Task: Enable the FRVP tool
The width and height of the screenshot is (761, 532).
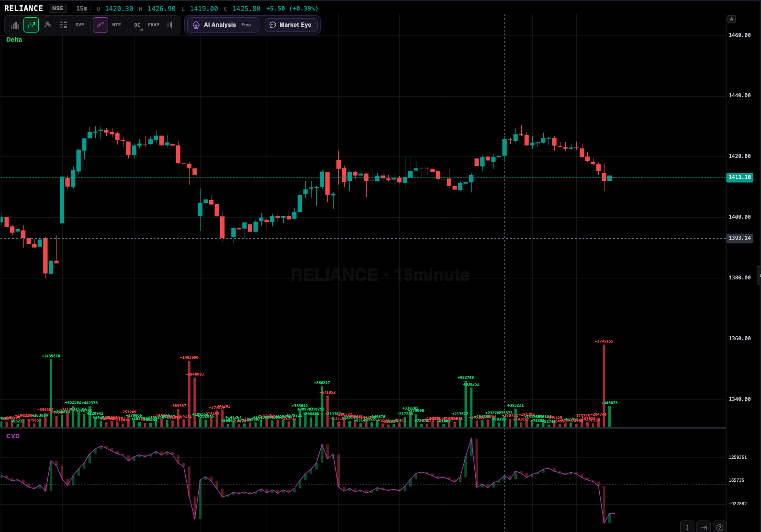Action: click(x=154, y=25)
